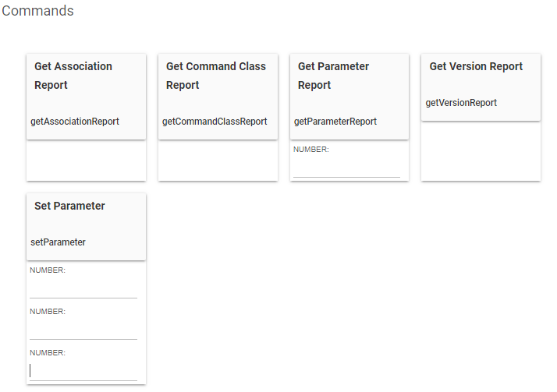Click the Get Association Report card title
Image resolution: width=557 pixels, height=392 pixels.
coord(73,76)
